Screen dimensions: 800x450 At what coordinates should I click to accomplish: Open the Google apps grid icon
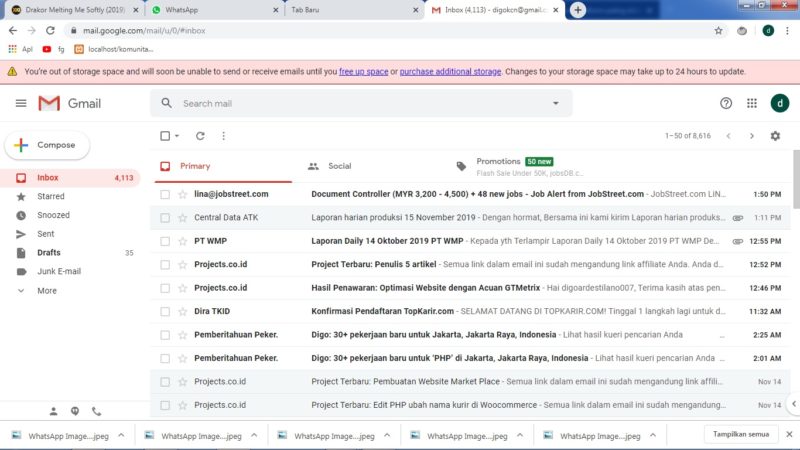tap(752, 104)
